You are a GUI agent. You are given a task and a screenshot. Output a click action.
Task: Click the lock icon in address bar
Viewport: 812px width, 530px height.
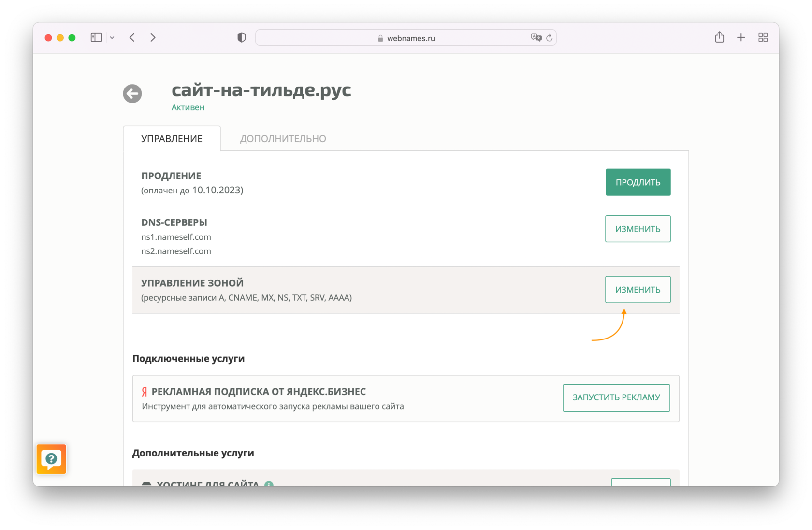pos(380,38)
